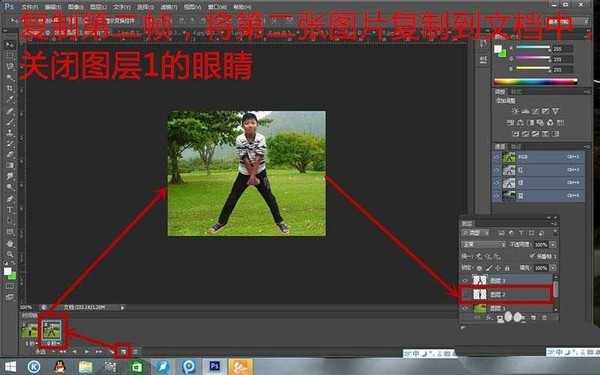Toggle visibility of 红 (red) channel
This screenshot has width=600, height=375.
pos(497,170)
